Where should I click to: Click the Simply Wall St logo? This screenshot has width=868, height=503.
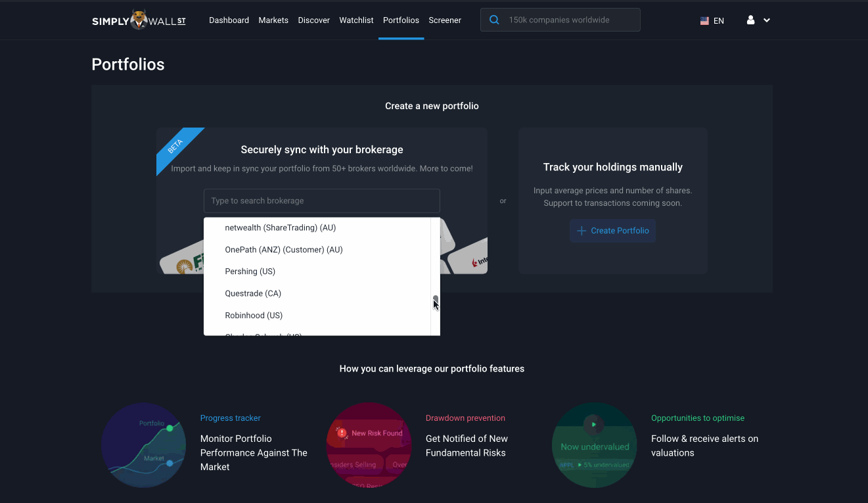click(139, 20)
